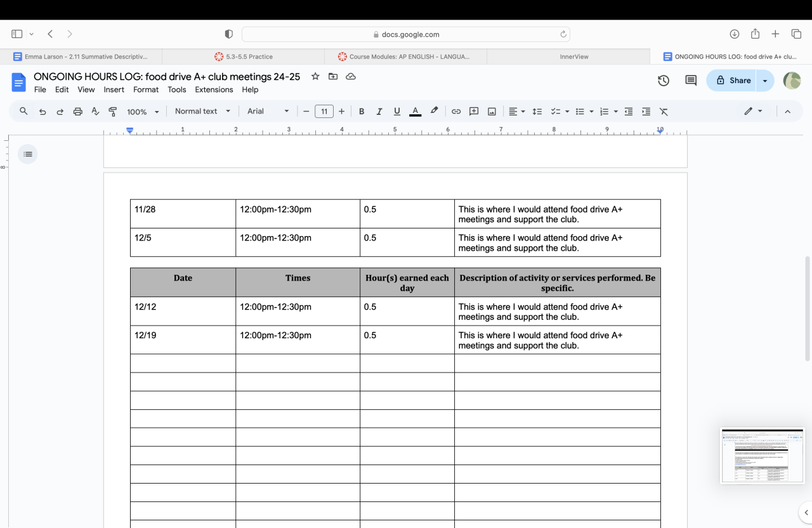Open the File menu
Screen dimensions: 812x528
(40, 89)
